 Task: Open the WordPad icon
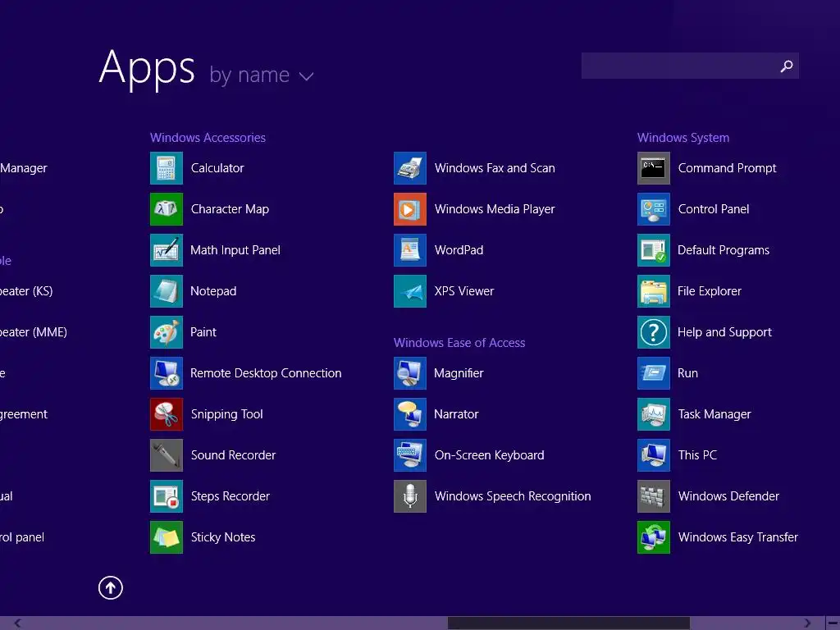(410, 250)
